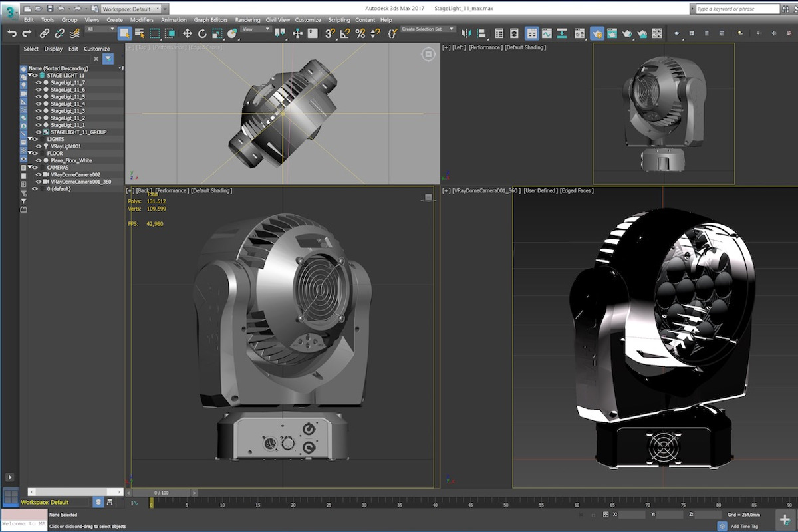Toggle the Ribbon display button
The height and width of the screenshot is (532, 798).
tap(531, 33)
